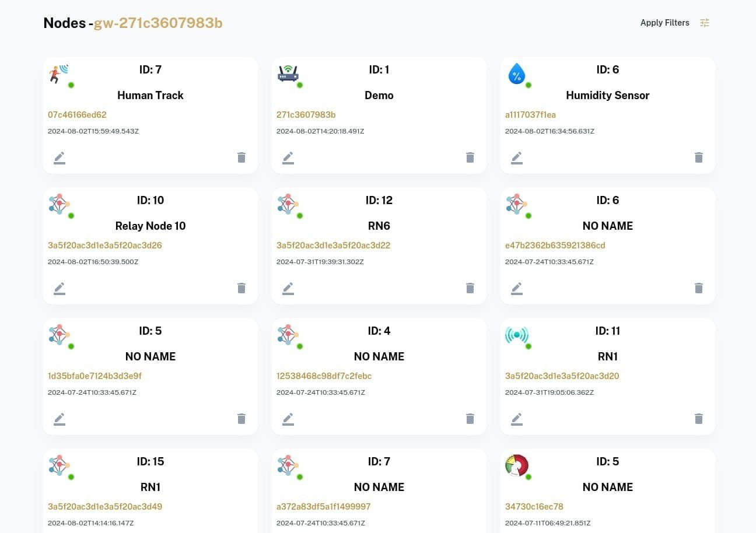This screenshot has height=533, width=756.
Task: Open address 3a5f20ac3d1e3a5f20ac3d22
Action: (334, 246)
